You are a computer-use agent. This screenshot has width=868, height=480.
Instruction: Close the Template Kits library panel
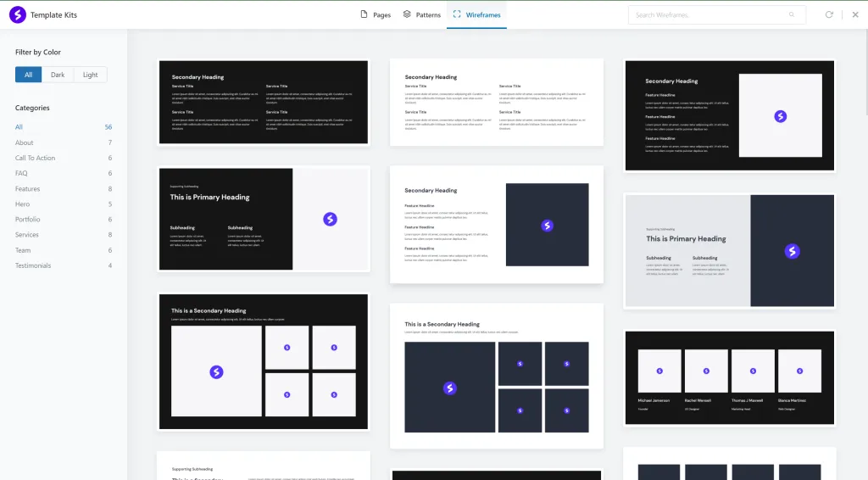pyautogui.click(x=854, y=14)
